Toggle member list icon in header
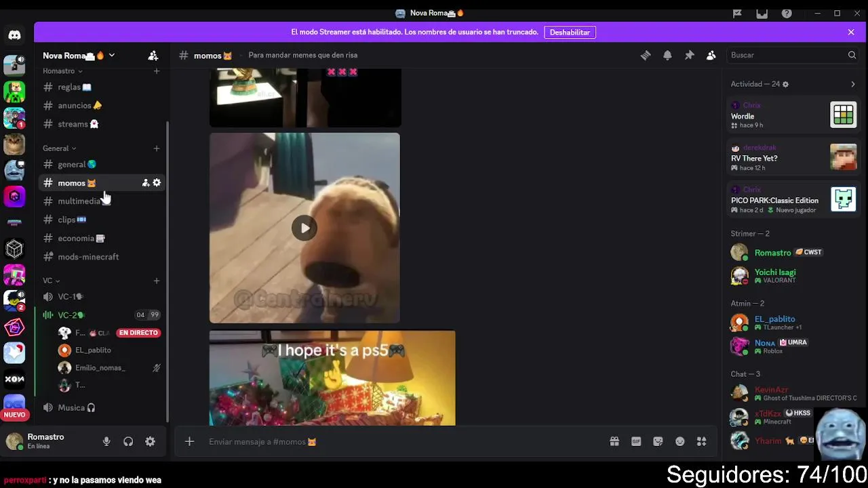Image resolution: width=868 pixels, height=488 pixels. click(x=711, y=56)
